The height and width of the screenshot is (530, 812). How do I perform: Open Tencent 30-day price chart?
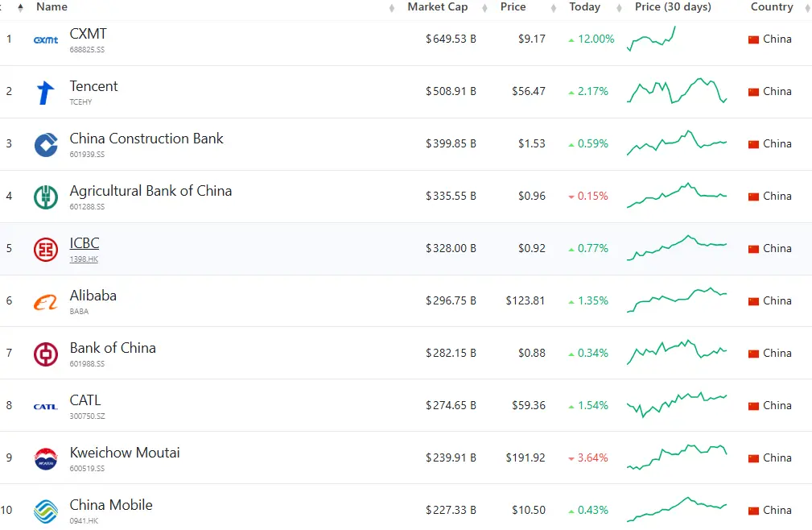(x=677, y=91)
